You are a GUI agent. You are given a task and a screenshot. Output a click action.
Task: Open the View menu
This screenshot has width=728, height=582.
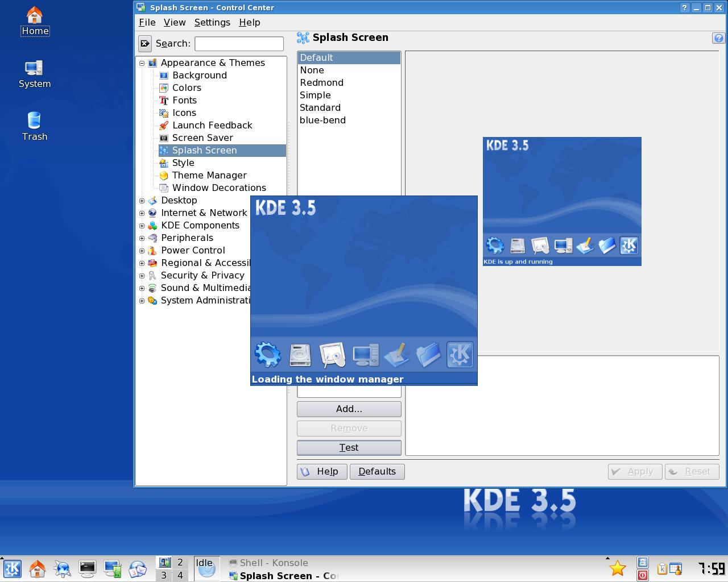click(x=175, y=22)
